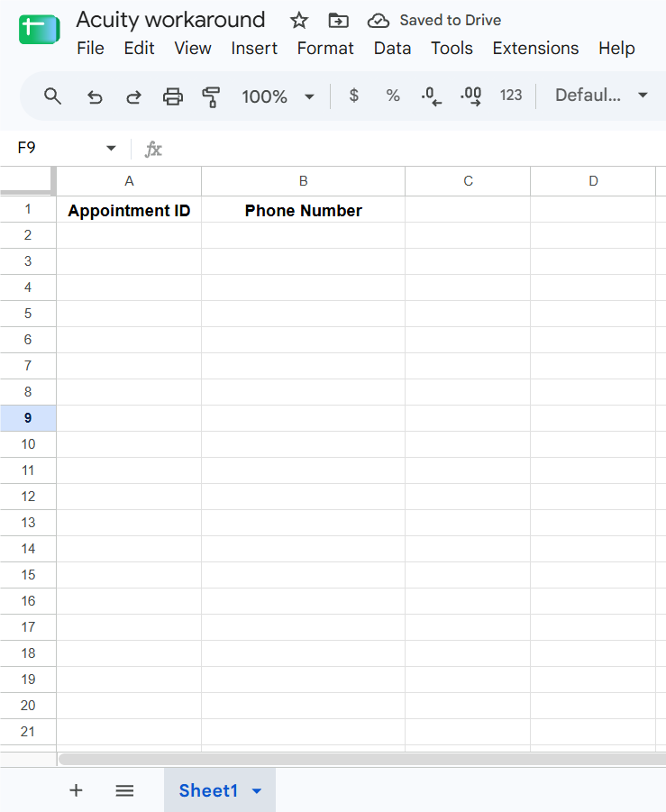The image size is (666, 812).
Task: Open the Default font dropdown
Action: [601, 96]
